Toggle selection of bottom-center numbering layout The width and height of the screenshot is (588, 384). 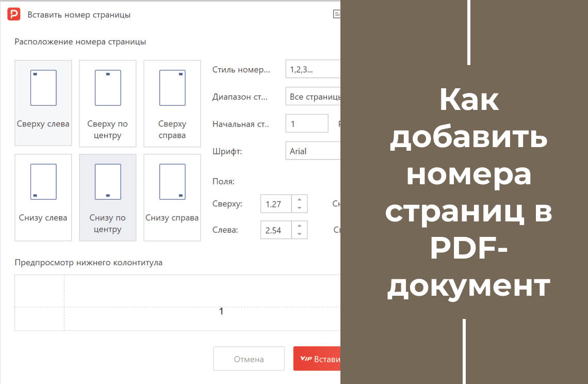108,197
